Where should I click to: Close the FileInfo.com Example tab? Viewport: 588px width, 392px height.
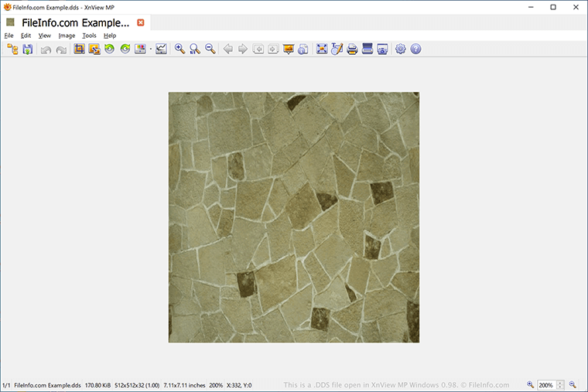click(x=141, y=22)
